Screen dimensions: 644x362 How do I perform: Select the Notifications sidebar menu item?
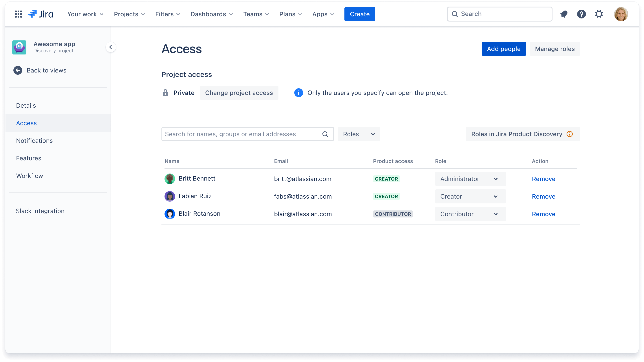pyautogui.click(x=34, y=141)
